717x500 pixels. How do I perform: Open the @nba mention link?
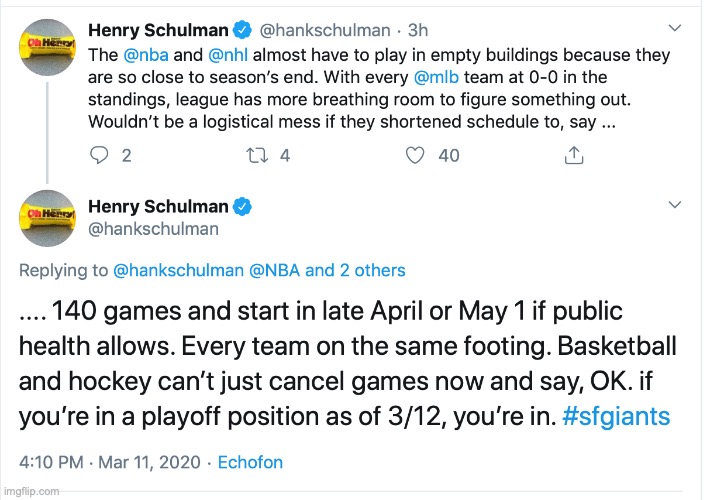pyautogui.click(x=146, y=55)
